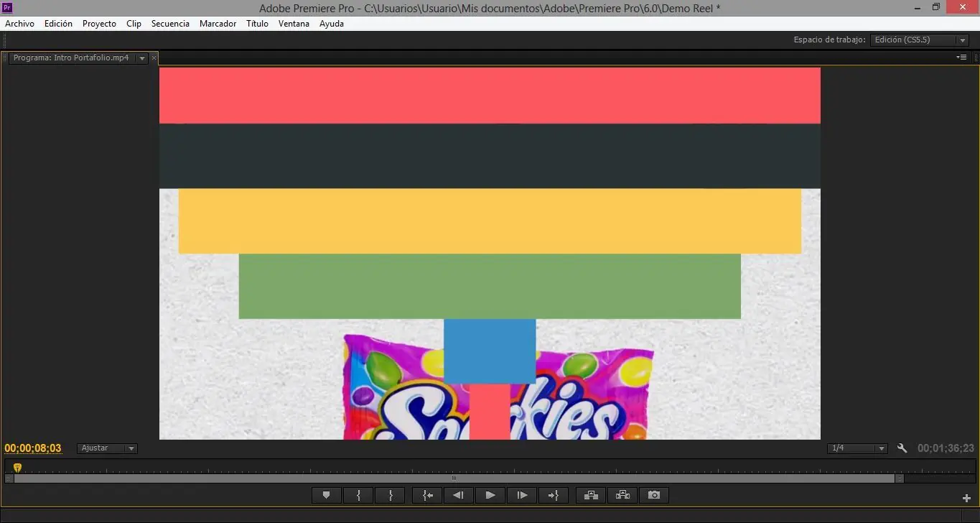Screen dimensions: 980x523
Task: Click the left handle of zoom scroll bar
Action: (x=9, y=478)
